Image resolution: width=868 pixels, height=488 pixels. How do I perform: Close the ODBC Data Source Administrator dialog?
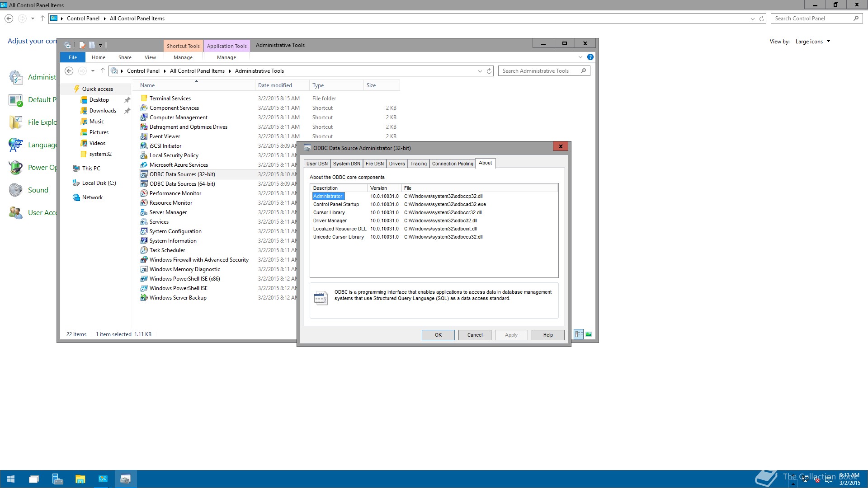click(561, 146)
